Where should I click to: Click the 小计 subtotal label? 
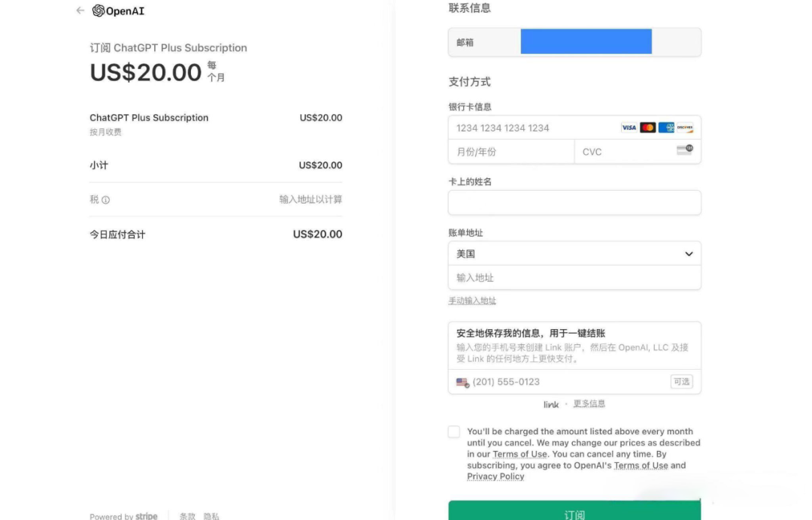[99, 165]
